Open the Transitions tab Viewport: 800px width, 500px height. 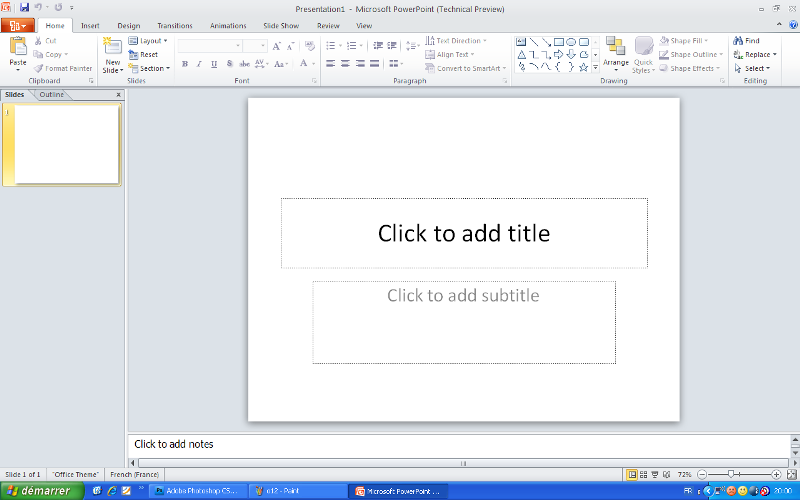[175, 26]
